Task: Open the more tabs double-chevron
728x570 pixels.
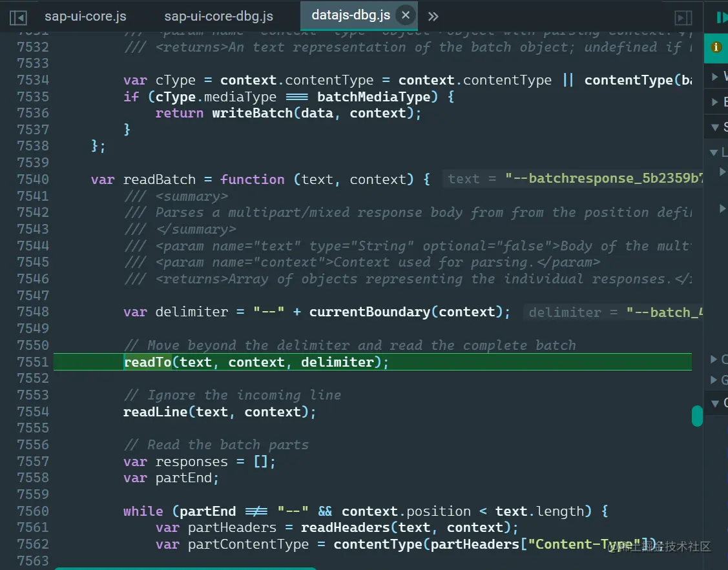Action: (x=433, y=17)
